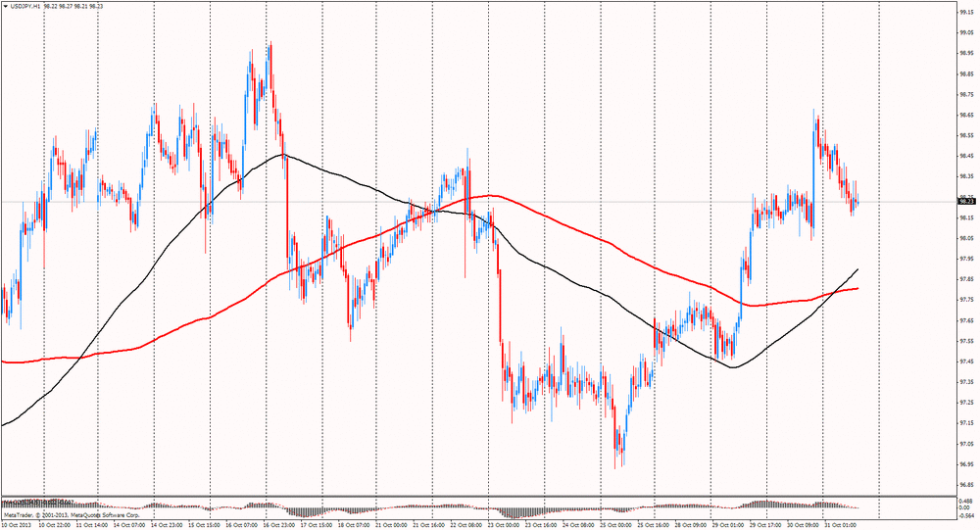Click the 97.75 price scale label

point(967,300)
